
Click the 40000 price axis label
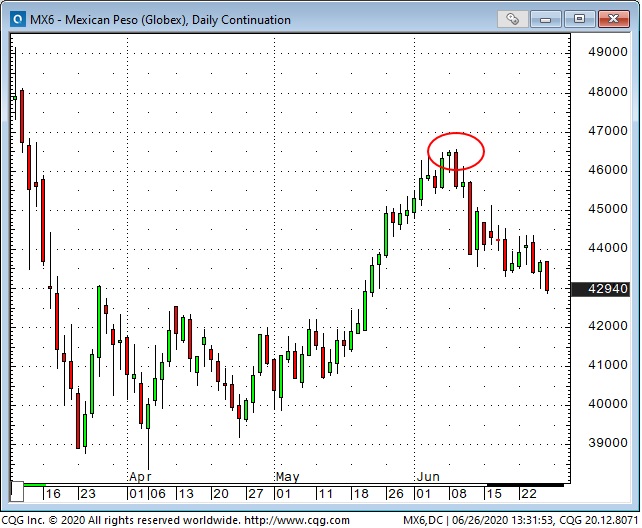click(608, 404)
